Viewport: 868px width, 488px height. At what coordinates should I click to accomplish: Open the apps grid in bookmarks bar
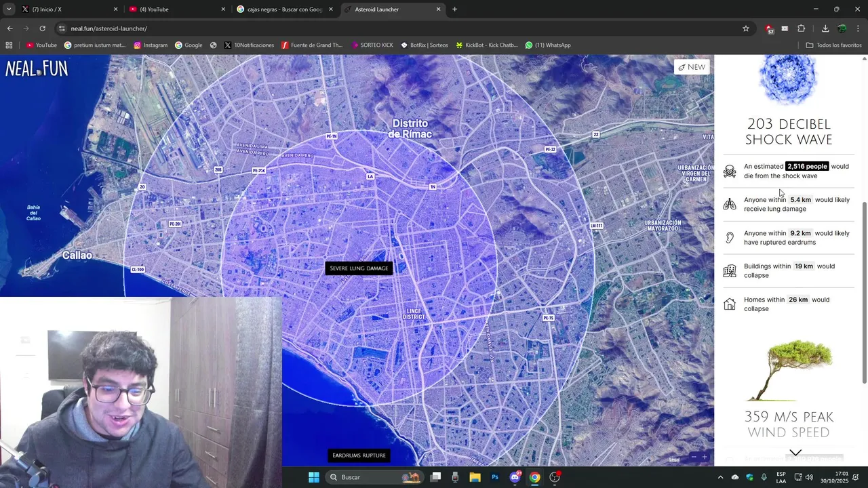click(x=9, y=45)
